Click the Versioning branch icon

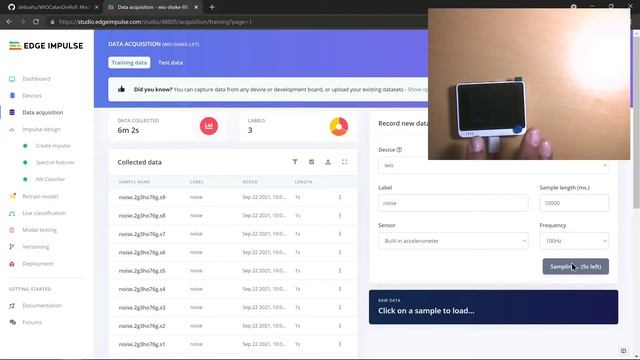click(12, 247)
